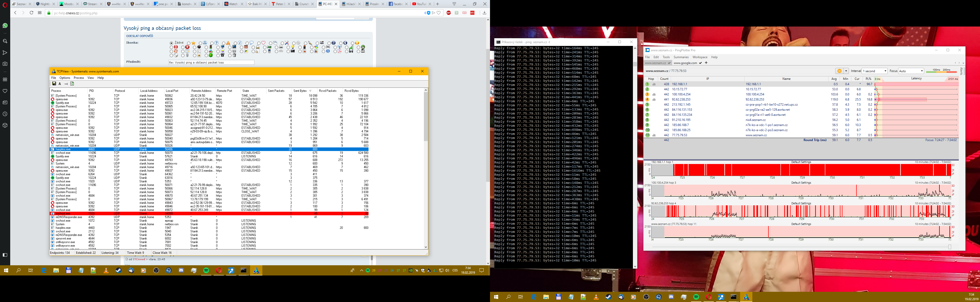Screen dimensions: 980x302
Task: Switch to www.google.com target tab
Action: tap(685, 63)
